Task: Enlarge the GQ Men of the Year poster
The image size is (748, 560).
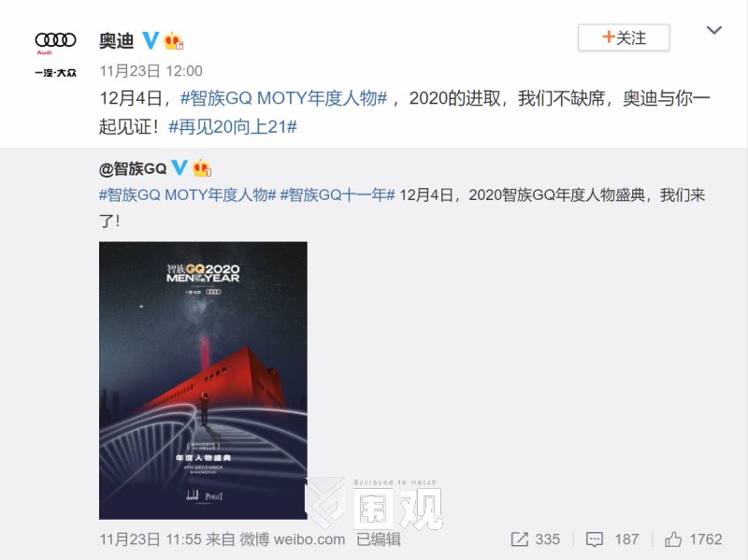Action: pos(203,381)
